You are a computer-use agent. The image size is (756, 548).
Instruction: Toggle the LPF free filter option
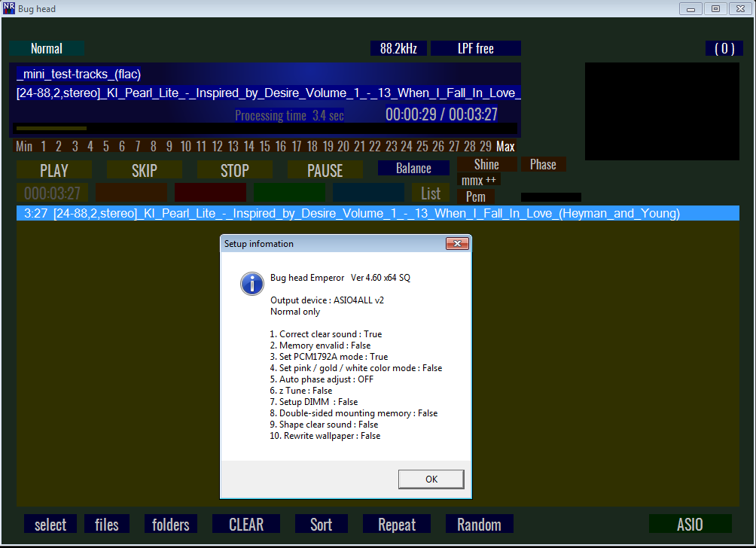point(475,48)
